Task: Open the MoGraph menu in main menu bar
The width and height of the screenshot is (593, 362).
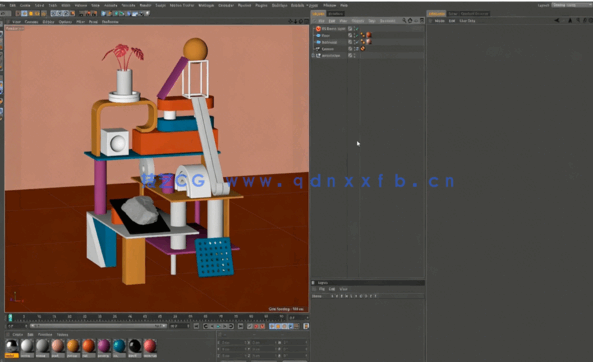Action: [206, 5]
